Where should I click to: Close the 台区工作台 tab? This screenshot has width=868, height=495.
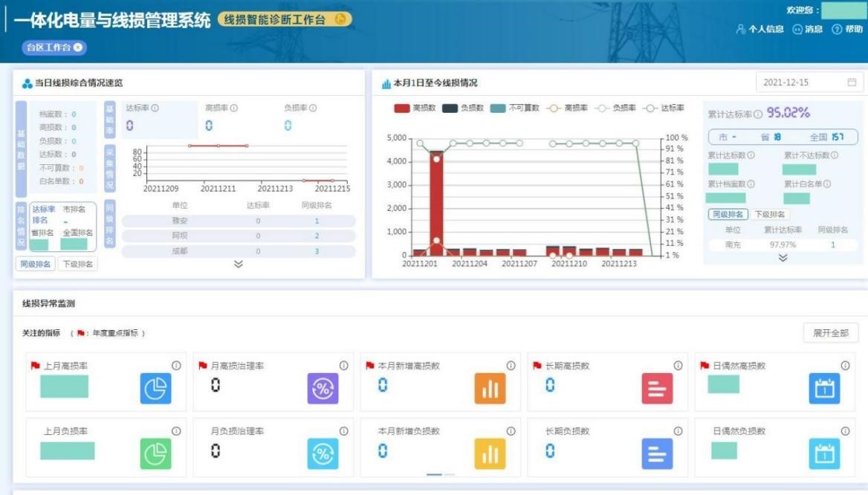pyautogui.click(x=79, y=47)
